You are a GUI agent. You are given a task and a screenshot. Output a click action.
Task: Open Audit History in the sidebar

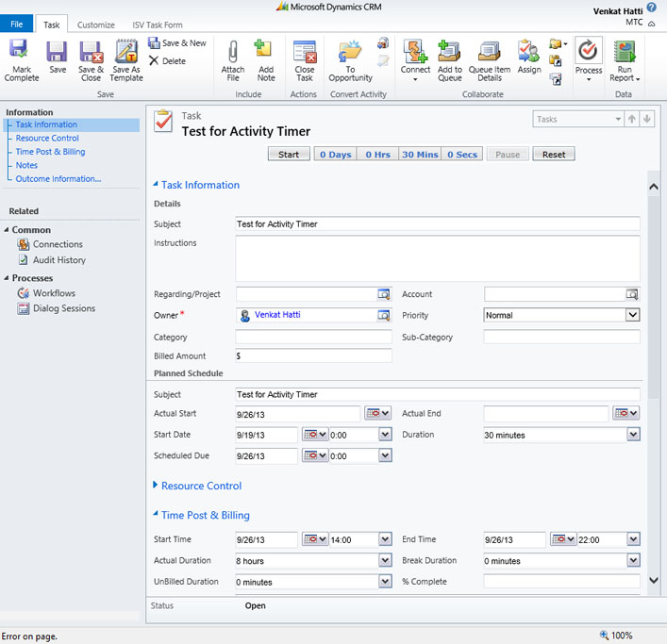coord(58,259)
